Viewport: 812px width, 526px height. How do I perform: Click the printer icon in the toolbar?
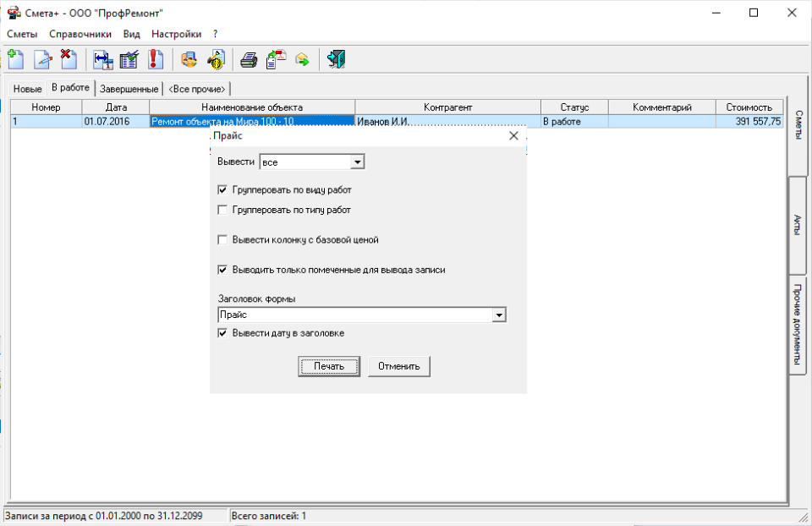(x=249, y=59)
